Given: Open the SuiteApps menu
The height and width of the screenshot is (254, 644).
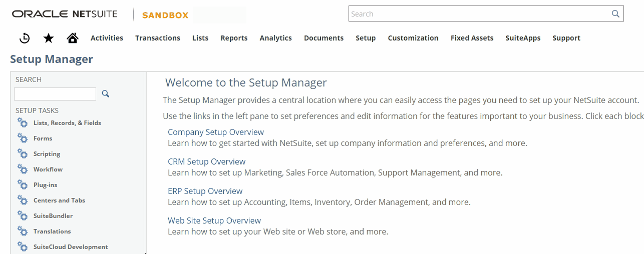Looking at the screenshot, I should point(523,38).
